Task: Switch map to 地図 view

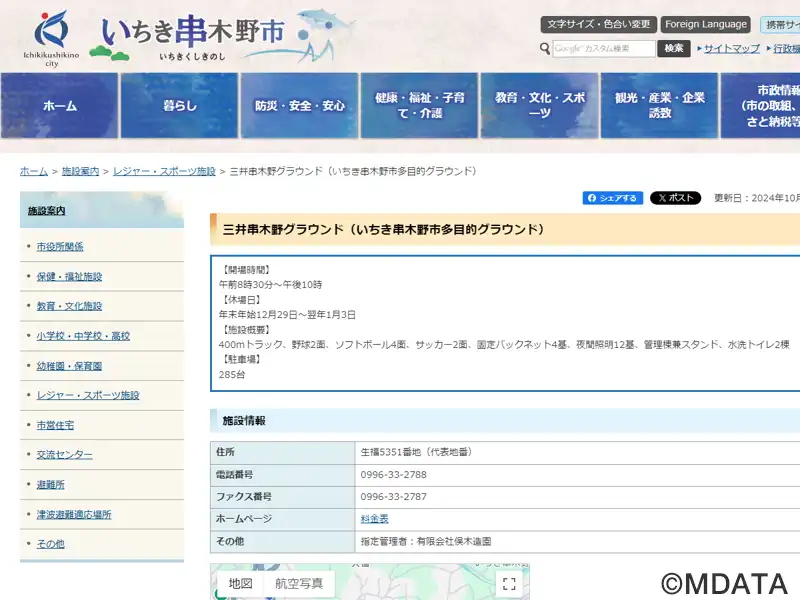Action: tap(240, 583)
